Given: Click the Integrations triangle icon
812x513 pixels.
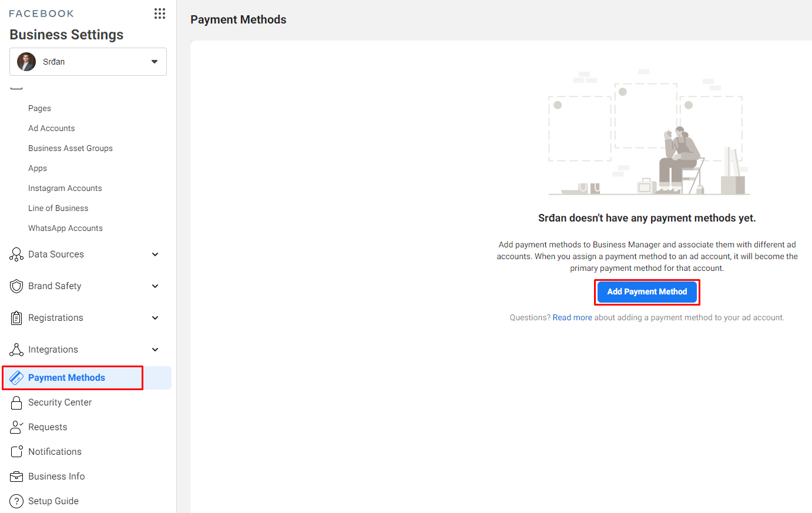Looking at the screenshot, I should (x=16, y=350).
